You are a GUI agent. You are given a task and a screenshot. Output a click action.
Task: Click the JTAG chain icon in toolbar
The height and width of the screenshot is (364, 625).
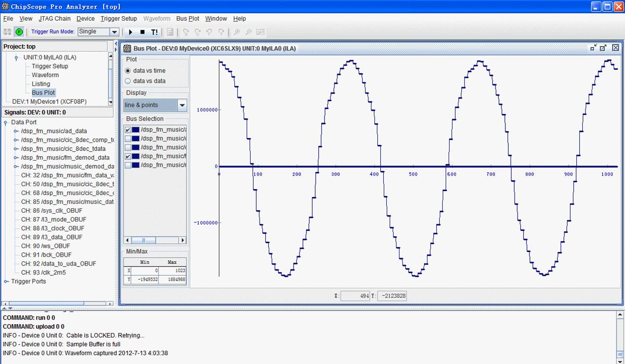coord(7,32)
